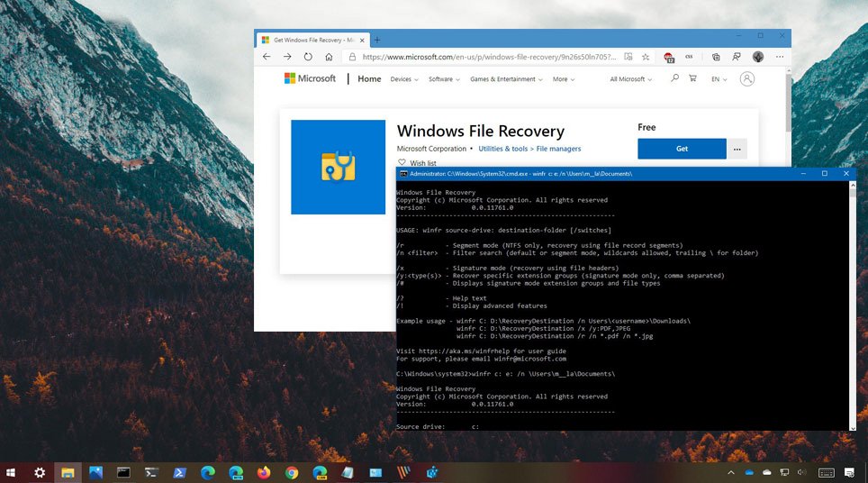This screenshot has height=483, width=868.
Task: Open Firefox from the taskbar
Action: pyautogui.click(x=264, y=472)
